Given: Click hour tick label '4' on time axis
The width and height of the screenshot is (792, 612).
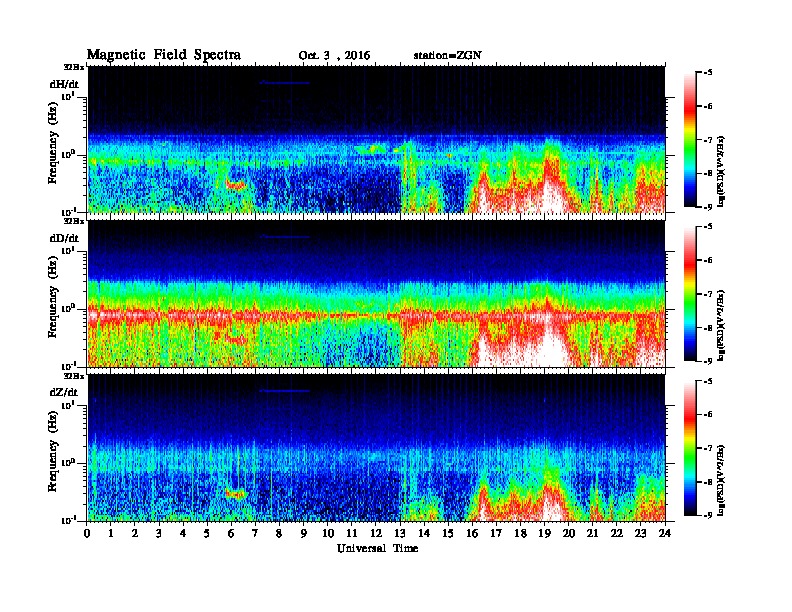Looking at the screenshot, I should coord(183,533).
